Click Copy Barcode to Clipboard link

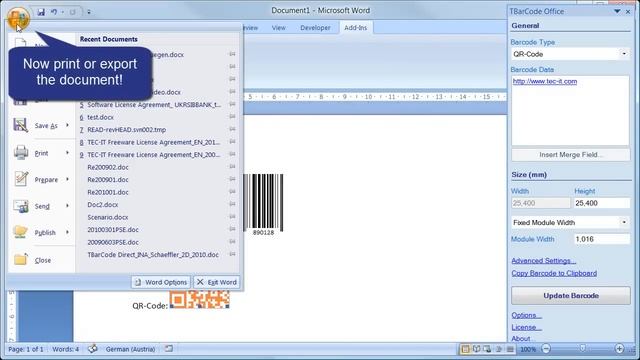554,273
